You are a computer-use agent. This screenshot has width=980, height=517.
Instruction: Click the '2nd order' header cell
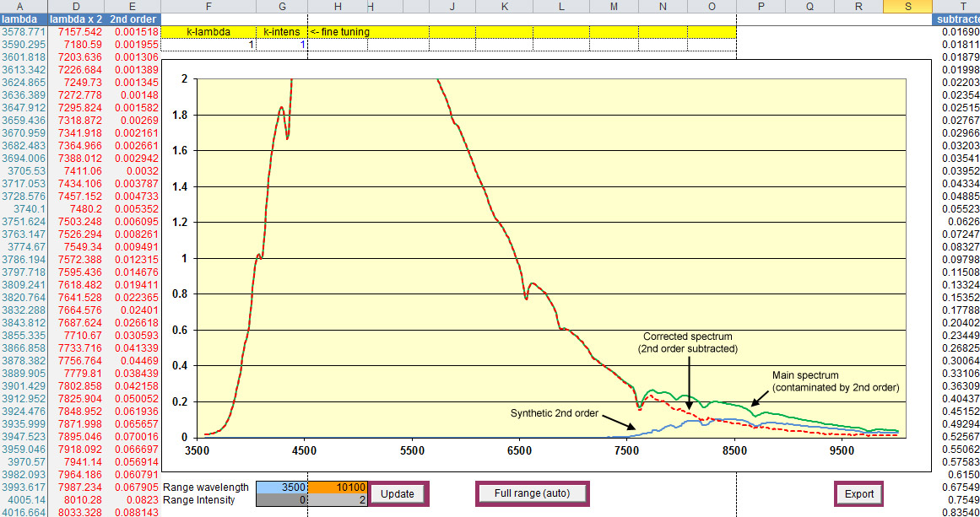point(132,19)
